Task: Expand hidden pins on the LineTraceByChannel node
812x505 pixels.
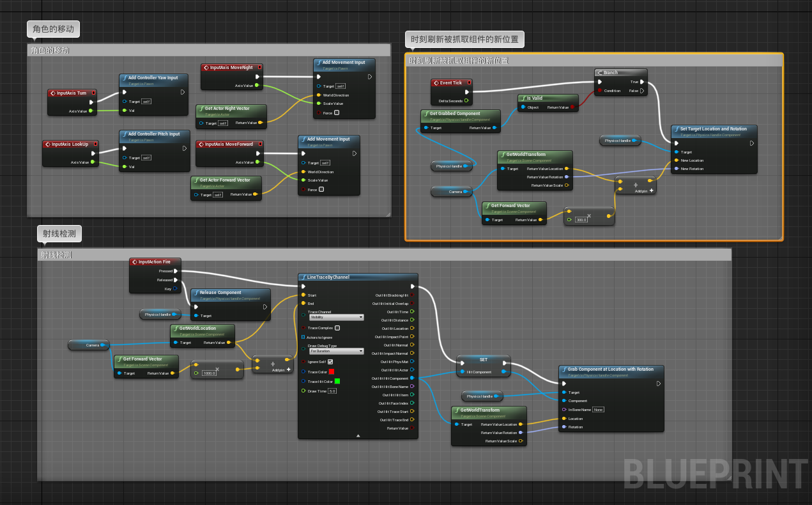Action: pos(358,435)
